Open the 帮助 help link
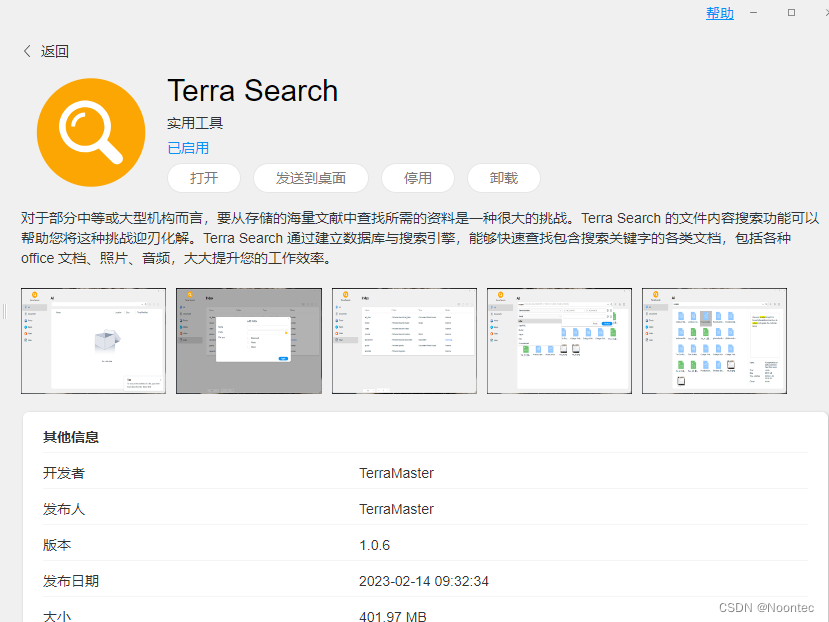The width and height of the screenshot is (829, 622). 719,13
